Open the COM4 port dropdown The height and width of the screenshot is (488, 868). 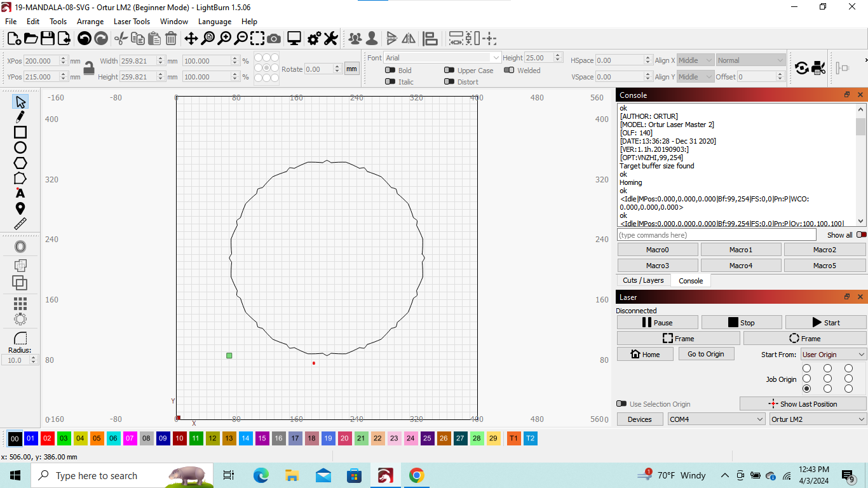click(716, 419)
